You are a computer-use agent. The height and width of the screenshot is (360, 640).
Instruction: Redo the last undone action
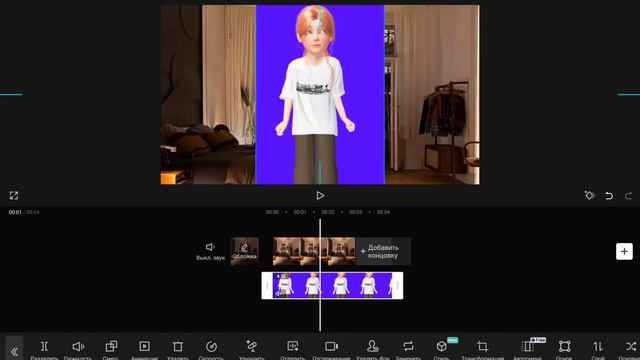coord(629,196)
